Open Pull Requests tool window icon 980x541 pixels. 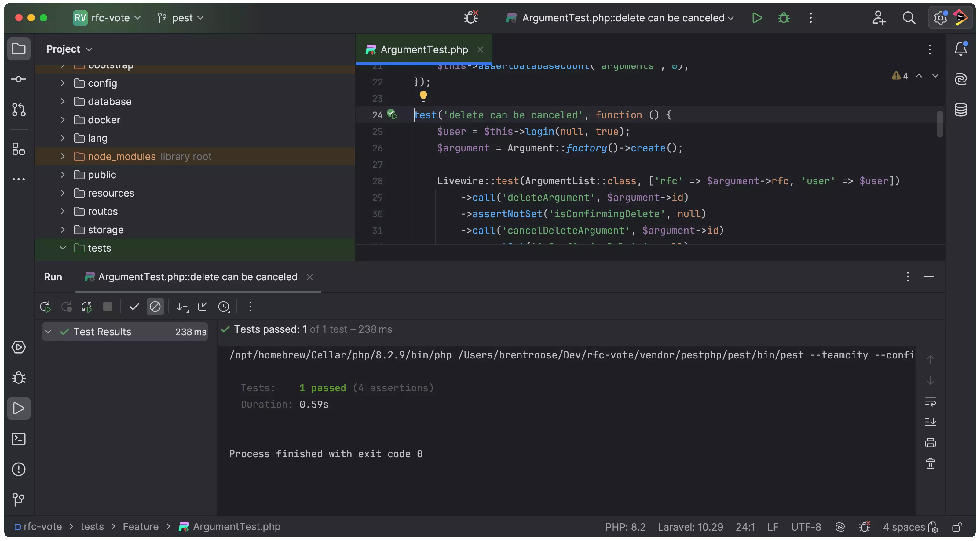pyautogui.click(x=19, y=110)
